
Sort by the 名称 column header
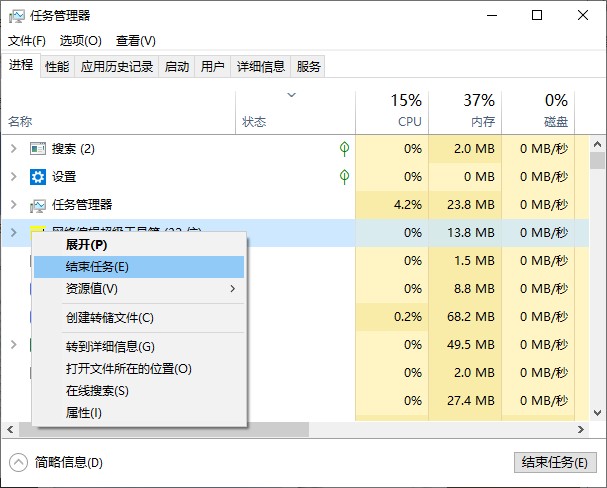coord(118,113)
